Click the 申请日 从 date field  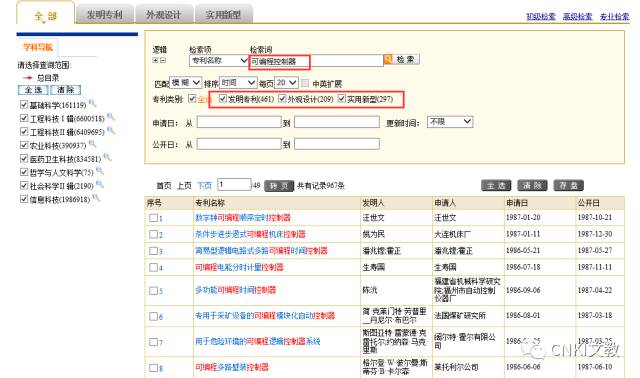click(x=239, y=122)
